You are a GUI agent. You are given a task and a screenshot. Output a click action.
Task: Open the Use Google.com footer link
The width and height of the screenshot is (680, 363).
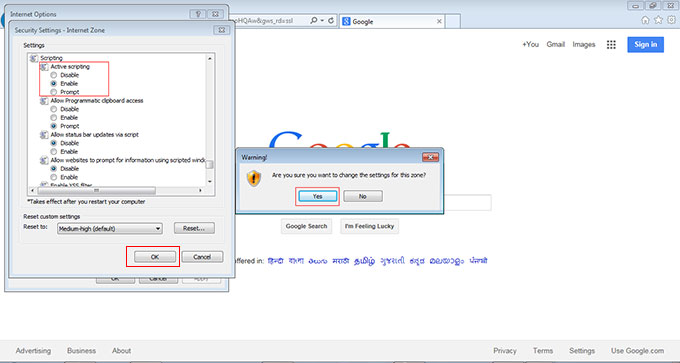click(638, 351)
